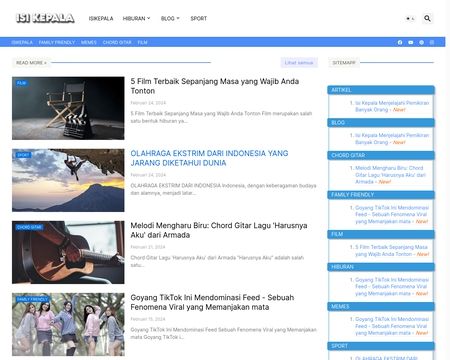Click the Instagram icon in blue bar

(x=432, y=42)
